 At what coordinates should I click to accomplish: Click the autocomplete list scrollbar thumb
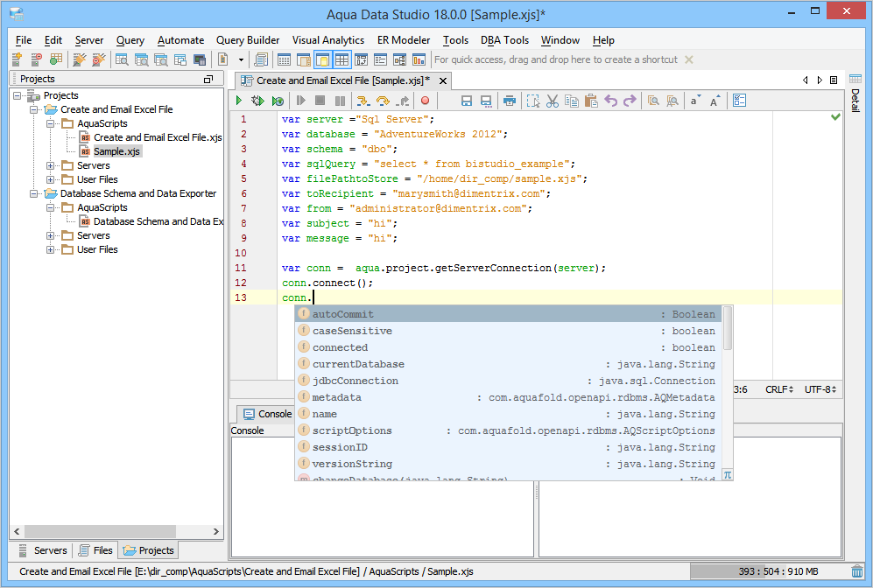727,328
